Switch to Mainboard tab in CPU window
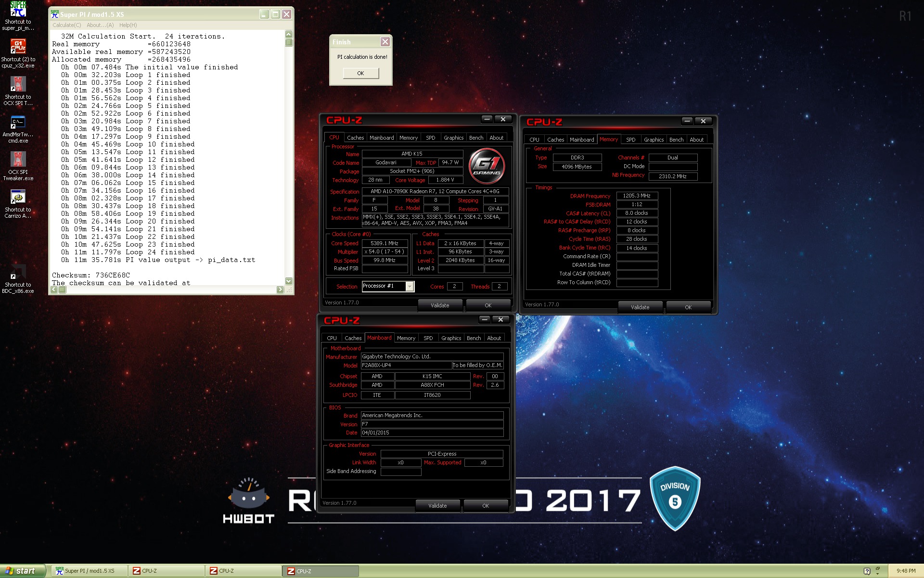Viewport: 924px width, 578px height. [x=382, y=138]
